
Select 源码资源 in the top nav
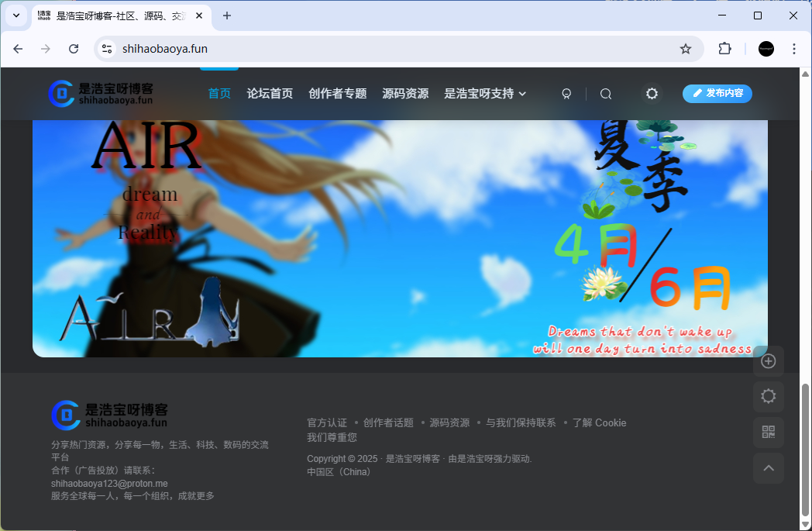(405, 94)
